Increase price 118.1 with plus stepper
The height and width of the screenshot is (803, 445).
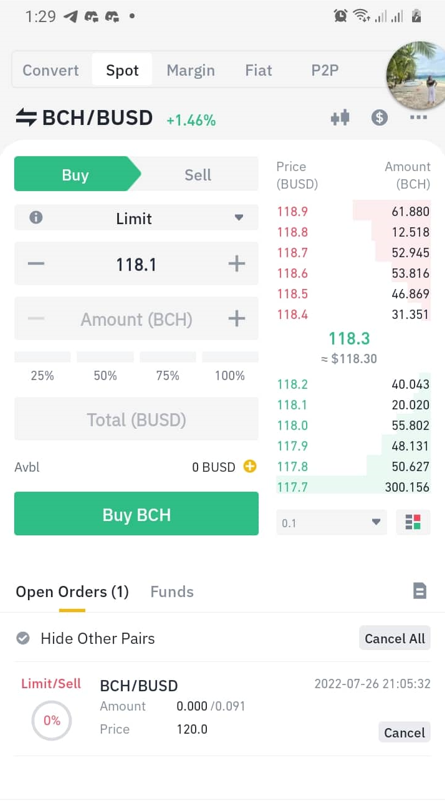click(237, 264)
